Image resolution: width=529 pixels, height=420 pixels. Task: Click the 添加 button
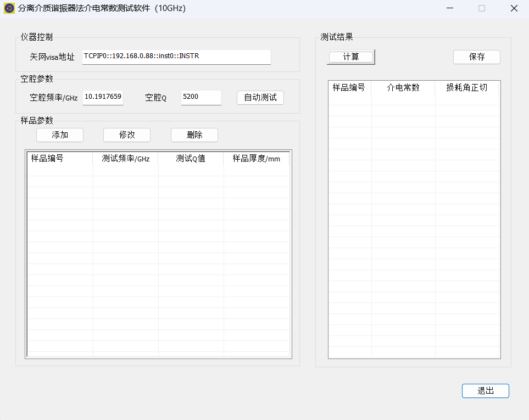point(60,135)
